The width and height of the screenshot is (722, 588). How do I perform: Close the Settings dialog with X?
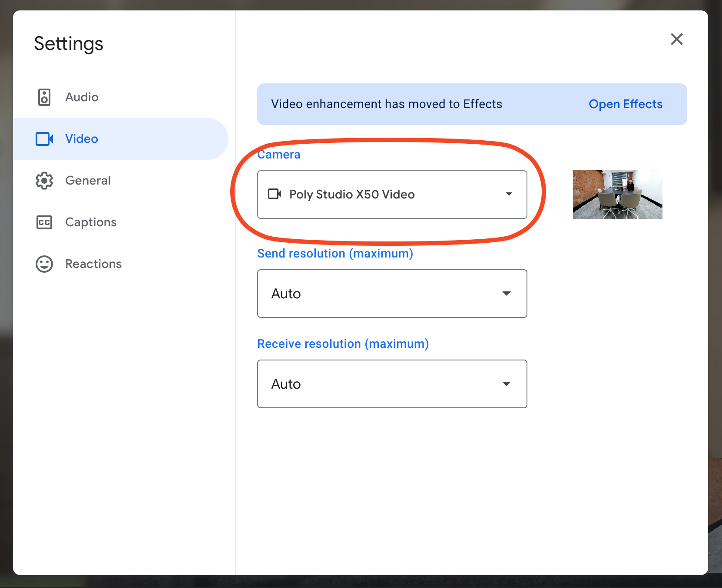676,39
